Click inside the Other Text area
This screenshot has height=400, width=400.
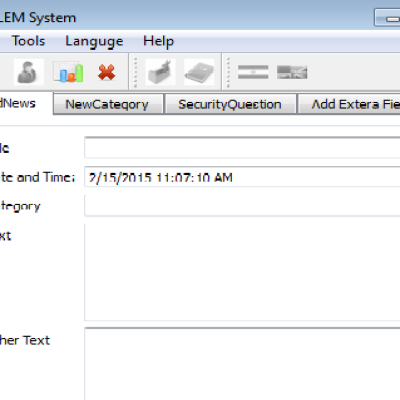click(242, 364)
